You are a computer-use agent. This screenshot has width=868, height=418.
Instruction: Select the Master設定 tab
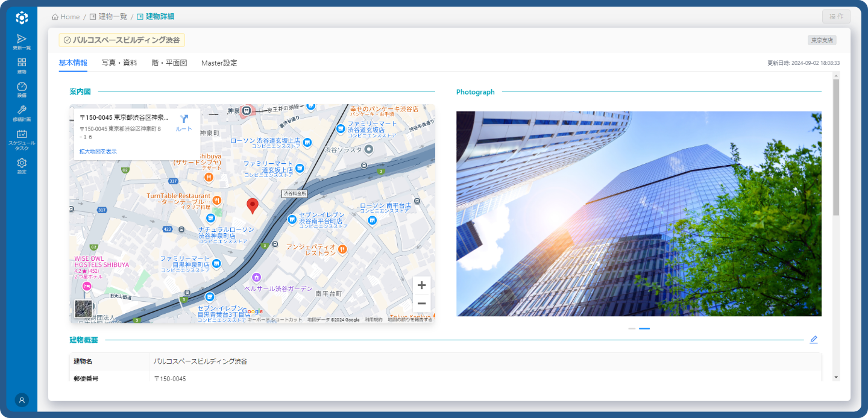click(x=219, y=63)
